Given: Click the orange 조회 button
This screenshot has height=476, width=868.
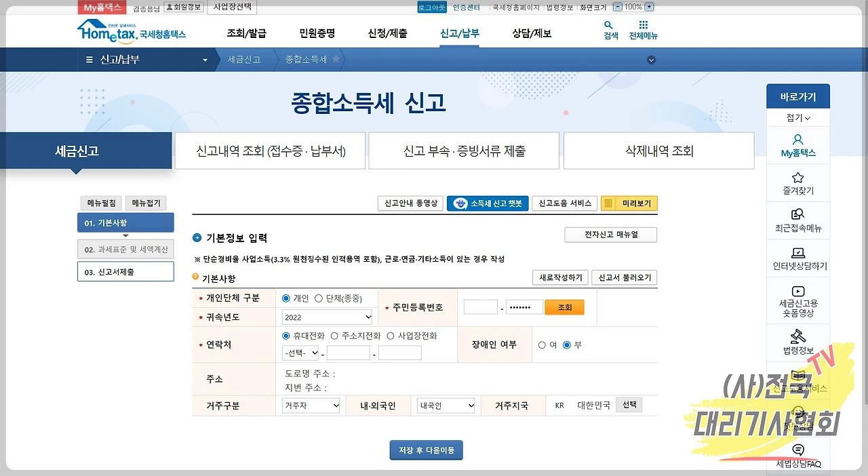Looking at the screenshot, I should [x=565, y=307].
